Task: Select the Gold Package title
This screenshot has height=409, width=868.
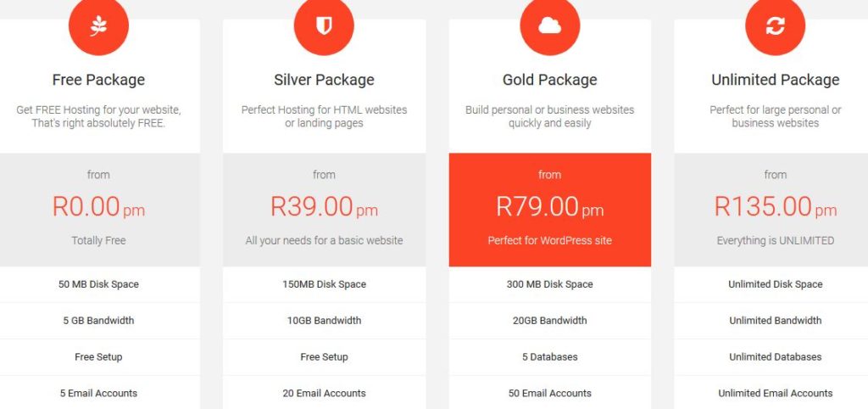Action: point(549,80)
